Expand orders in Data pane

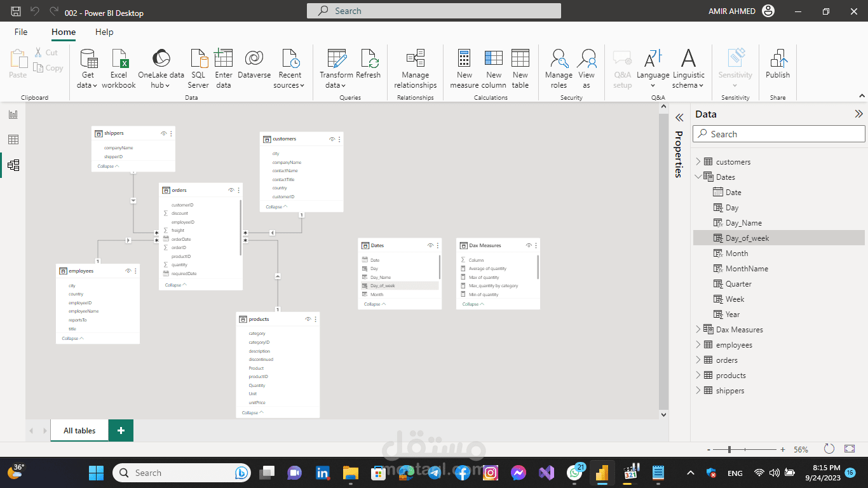tap(698, 360)
